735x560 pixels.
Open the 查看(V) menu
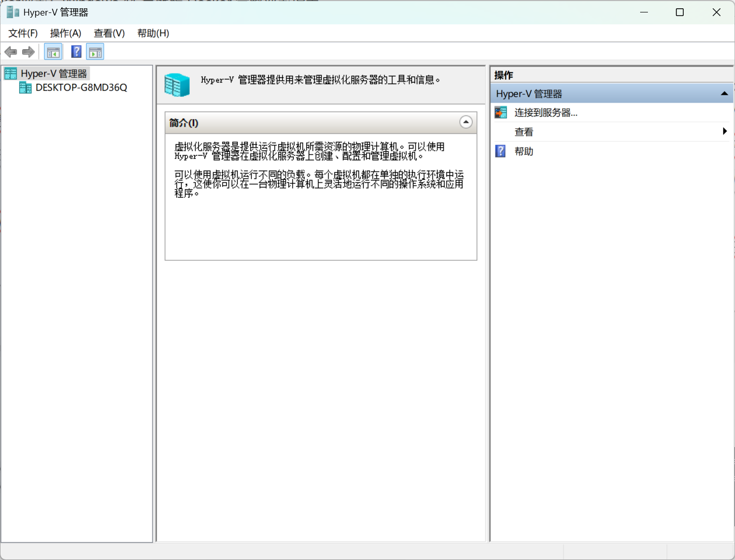pos(109,33)
